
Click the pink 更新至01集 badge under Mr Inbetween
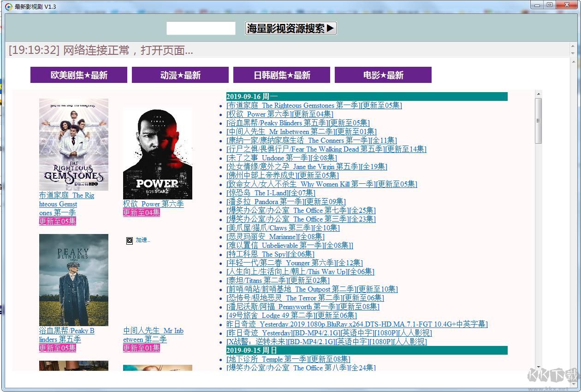141,348
